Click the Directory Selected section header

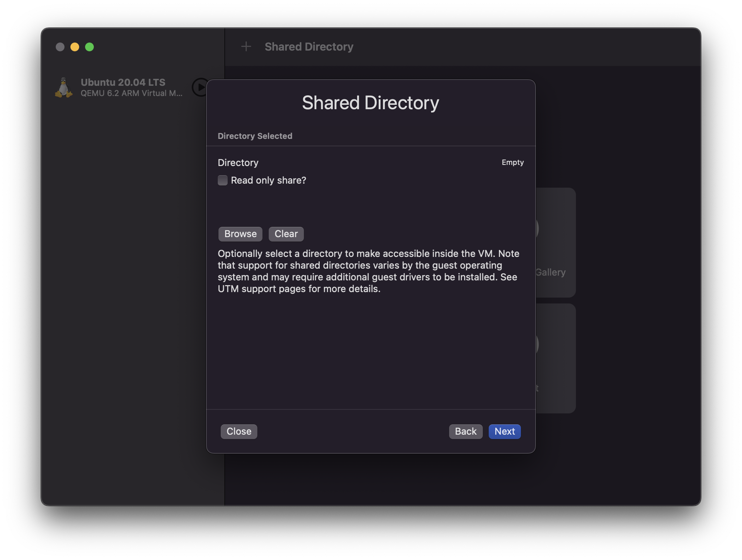[255, 136]
